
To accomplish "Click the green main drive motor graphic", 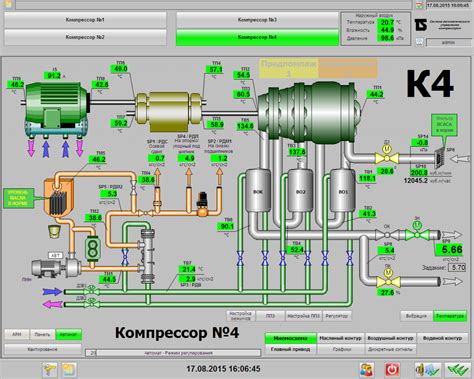I will (56, 109).
